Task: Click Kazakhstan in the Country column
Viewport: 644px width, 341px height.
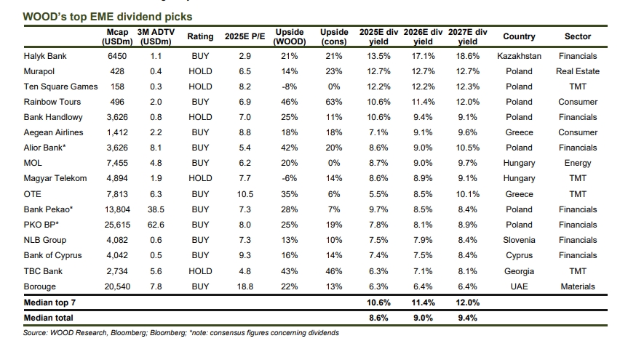Action: [519, 56]
